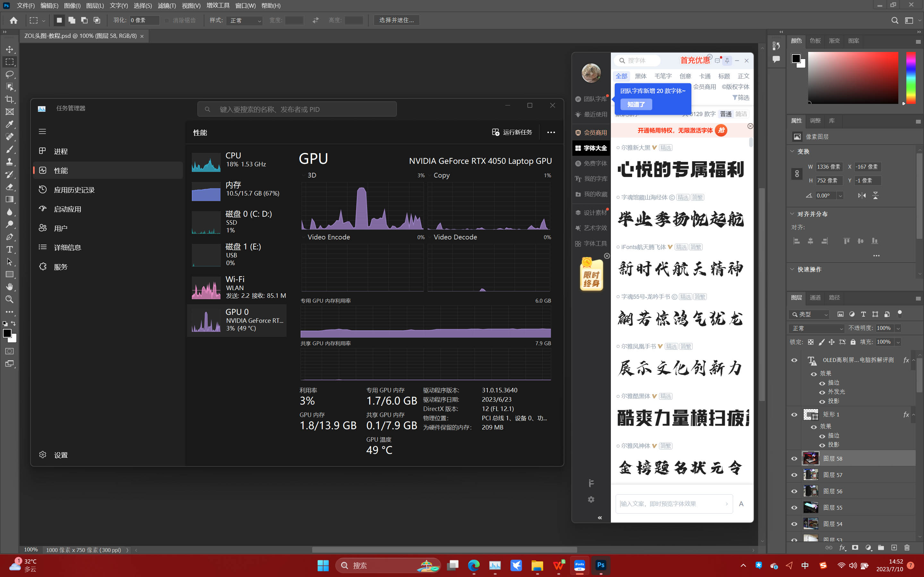Select the Horizontal Type tool
The image size is (924, 577).
tap(10, 249)
